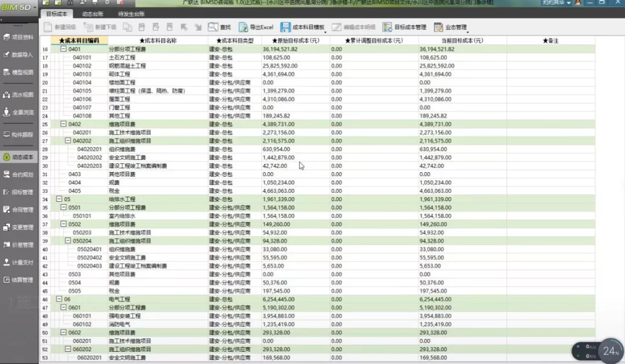Select code cell 0504
The width and height of the screenshot is (625, 364).
pos(74,283)
